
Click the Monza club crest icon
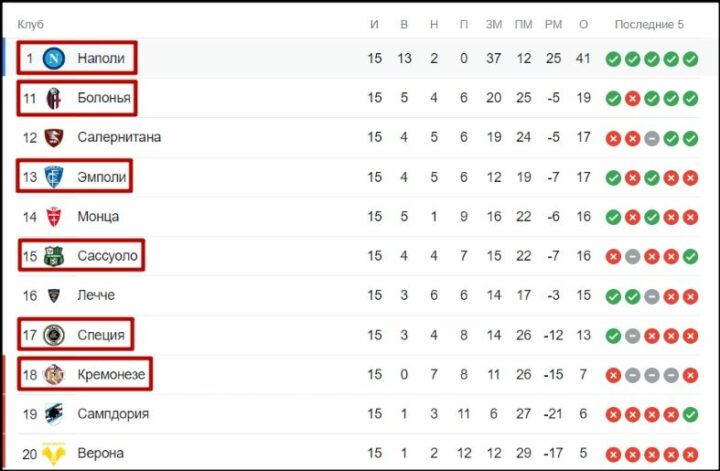click(x=53, y=217)
